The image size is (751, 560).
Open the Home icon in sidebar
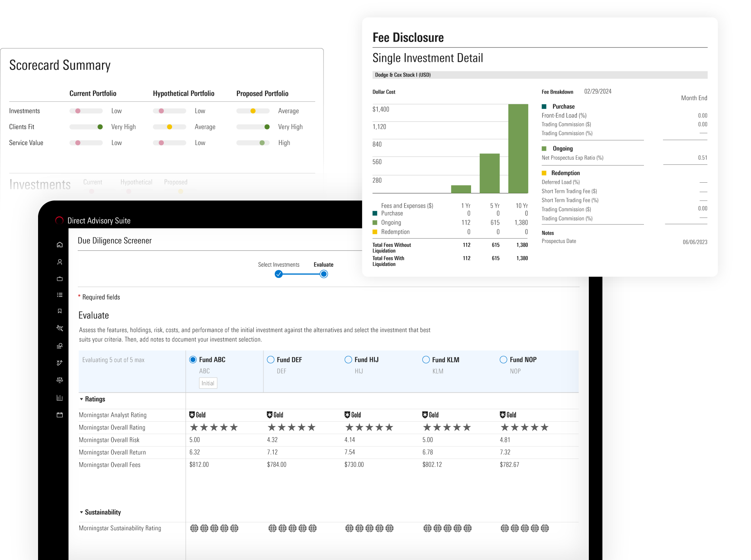pyautogui.click(x=59, y=245)
